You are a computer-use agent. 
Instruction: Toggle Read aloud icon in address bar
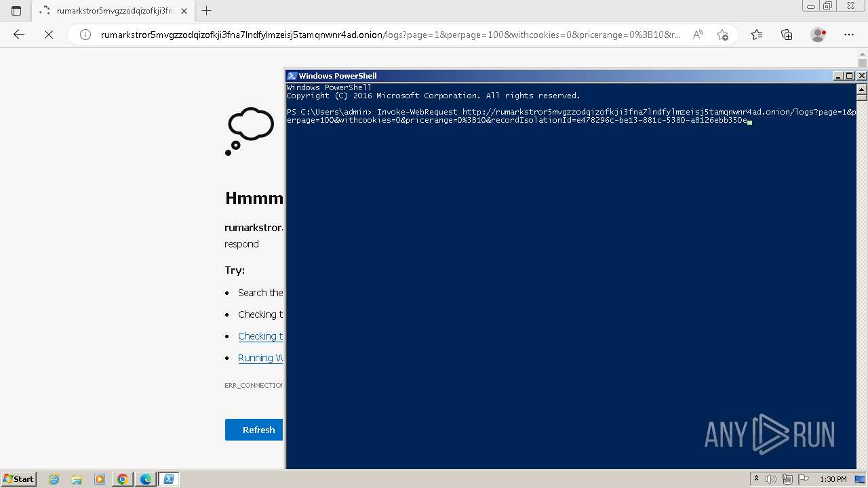pyautogui.click(x=698, y=35)
